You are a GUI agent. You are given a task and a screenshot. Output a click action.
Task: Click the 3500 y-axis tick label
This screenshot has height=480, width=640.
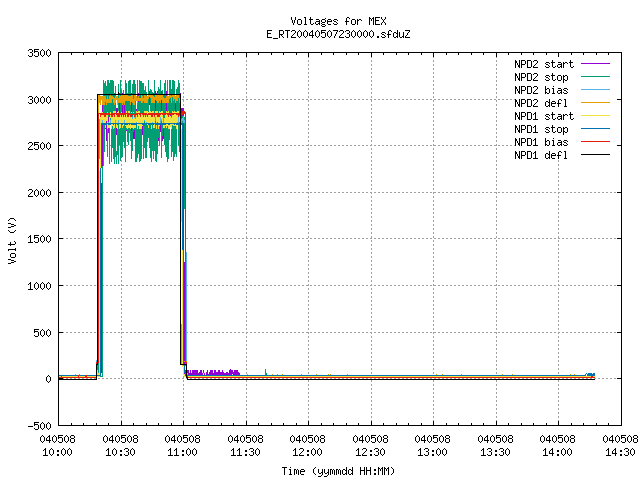(40, 53)
